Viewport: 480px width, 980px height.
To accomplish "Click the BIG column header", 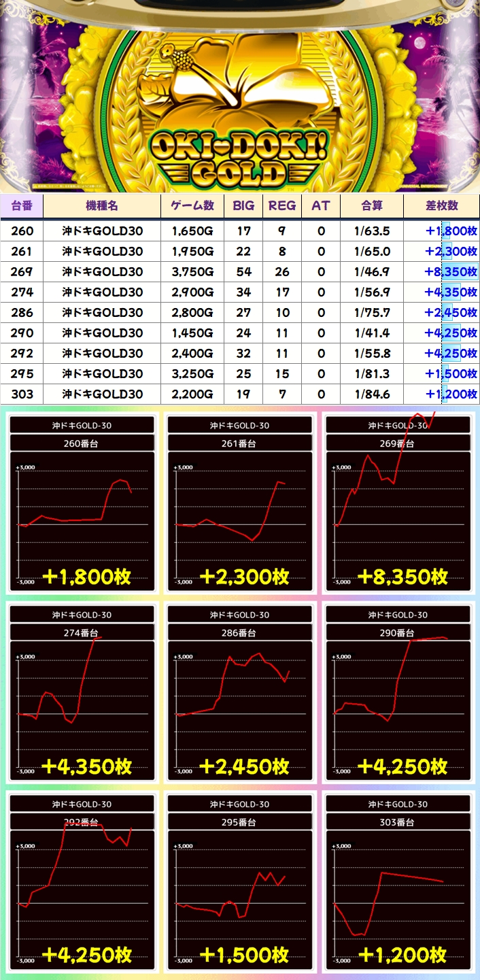I will (243, 206).
